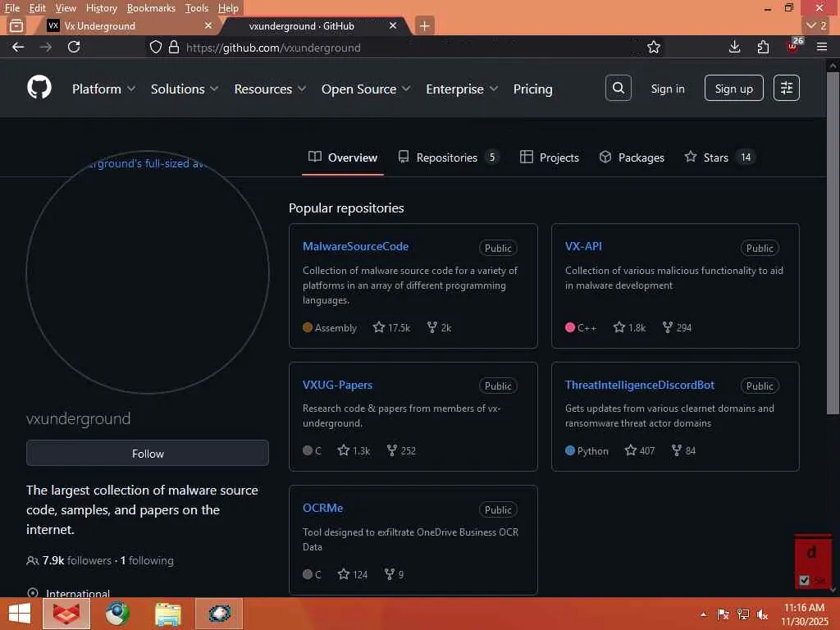
Task: Switch to the Repositories tab
Action: point(448,157)
